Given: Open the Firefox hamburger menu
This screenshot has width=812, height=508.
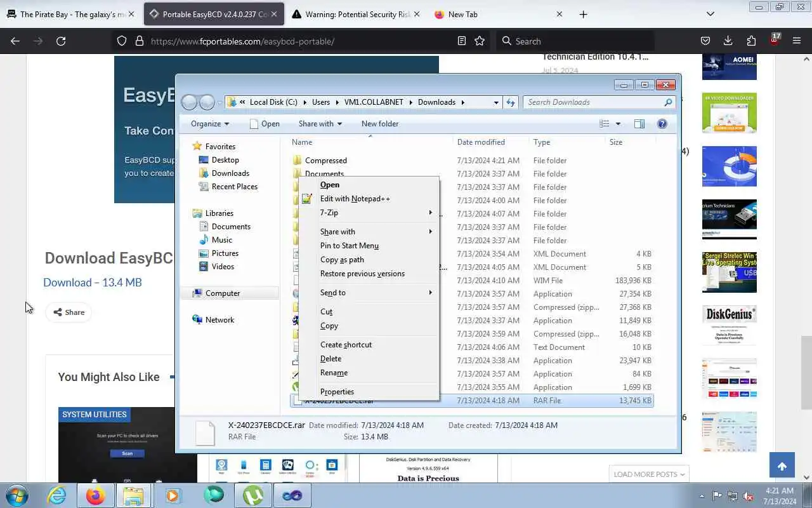Looking at the screenshot, I should click(x=797, y=41).
